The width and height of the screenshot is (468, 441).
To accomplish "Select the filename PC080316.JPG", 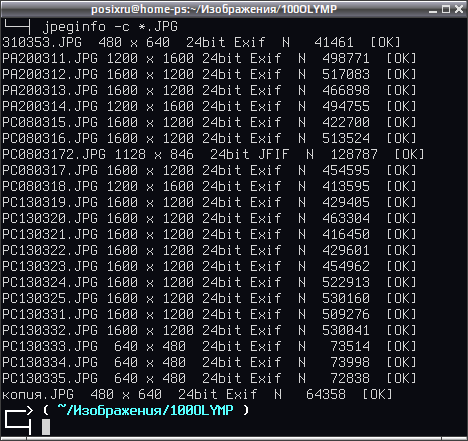I will coord(50,138).
